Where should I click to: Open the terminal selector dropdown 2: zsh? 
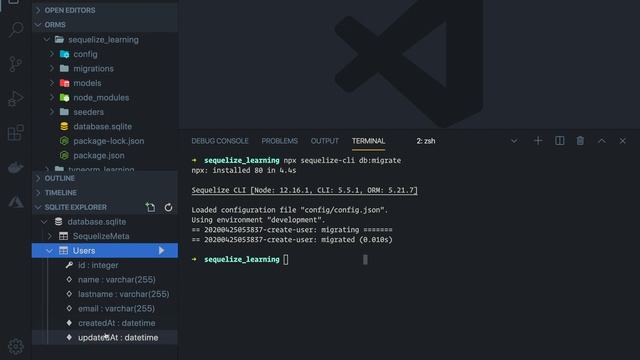pos(467,141)
